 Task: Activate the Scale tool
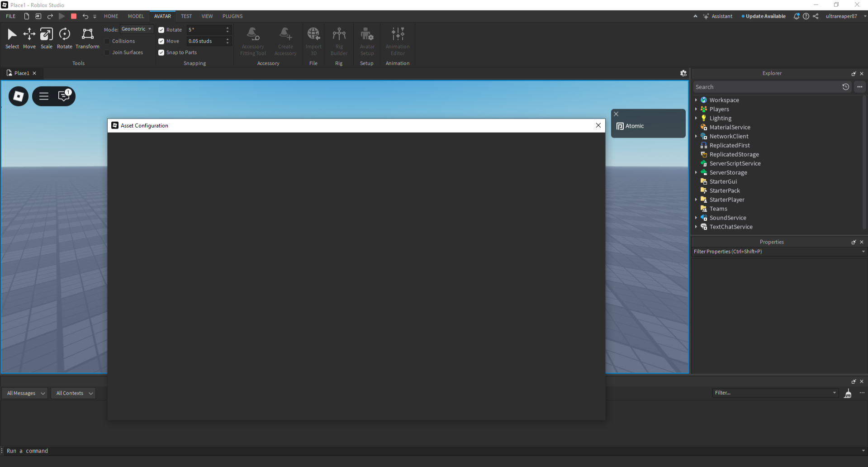tap(46, 38)
